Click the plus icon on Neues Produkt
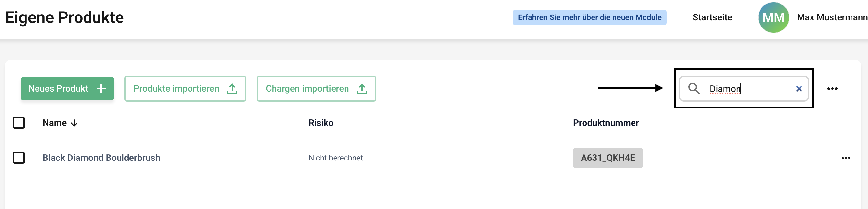Image resolution: width=868 pixels, height=209 pixels. (x=101, y=89)
